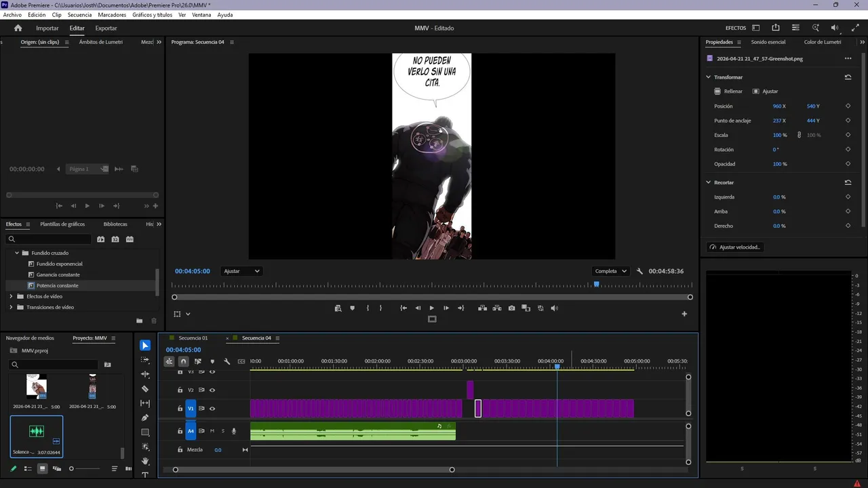
Task: Click Mark Out bracket in Program monitor
Action: click(380, 308)
